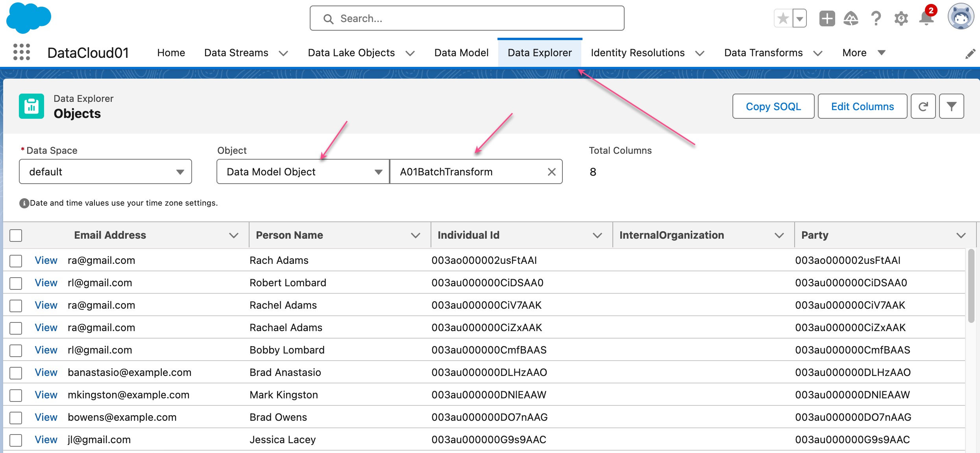Click the filter funnel button
This screenshot has width=980, height=453.
(x=951, y=106)
